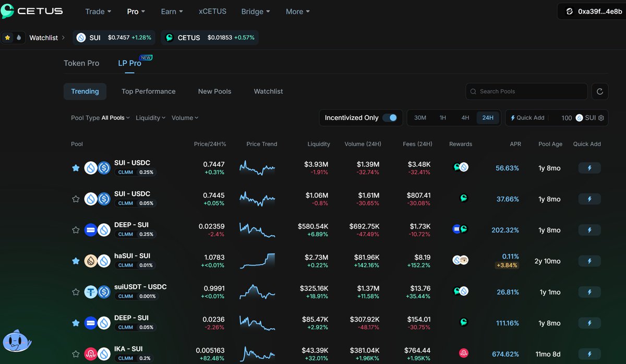
Task: Open the More dropdown menu
Action: (298, 11)
